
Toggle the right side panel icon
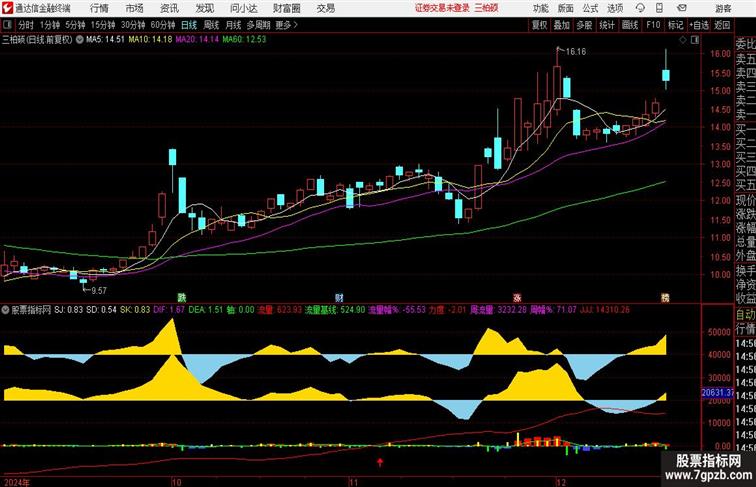click(x=695, y=40)
